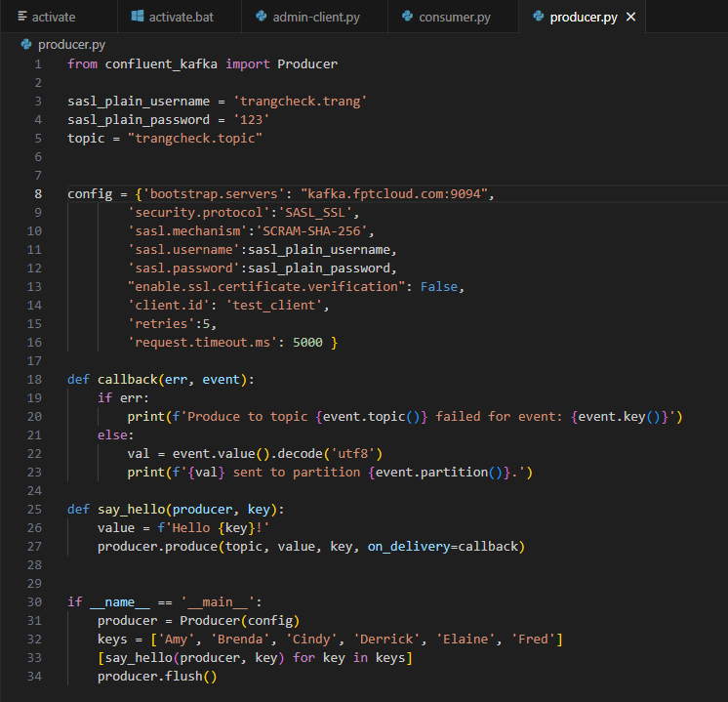The width and height of the screenshot is (728, 702).
Task: Click the Windows icon on the activate.bat tab
Action: click(x=139, y=18)
